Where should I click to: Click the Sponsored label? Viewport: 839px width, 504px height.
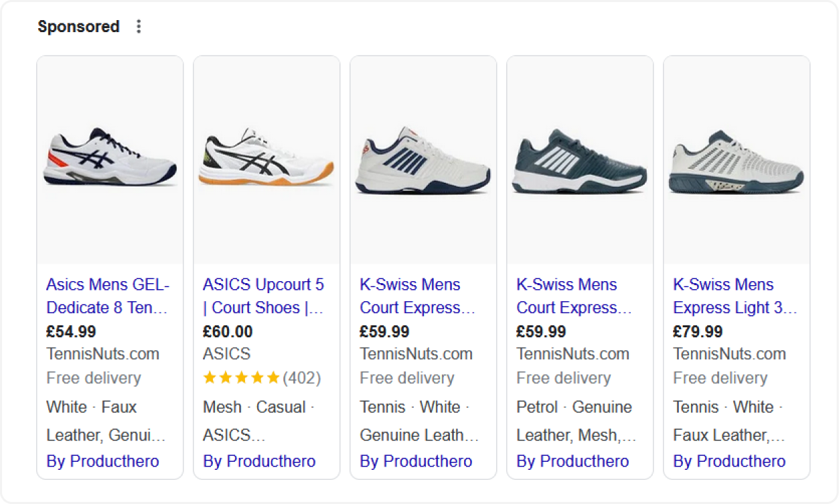pos(78,27)
